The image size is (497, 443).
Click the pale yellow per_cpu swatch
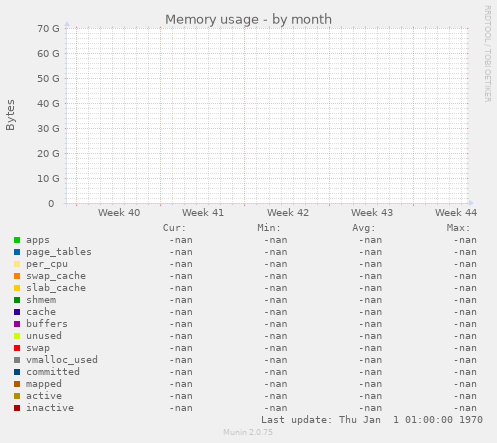pyautogui.click(x=17, y=264)
